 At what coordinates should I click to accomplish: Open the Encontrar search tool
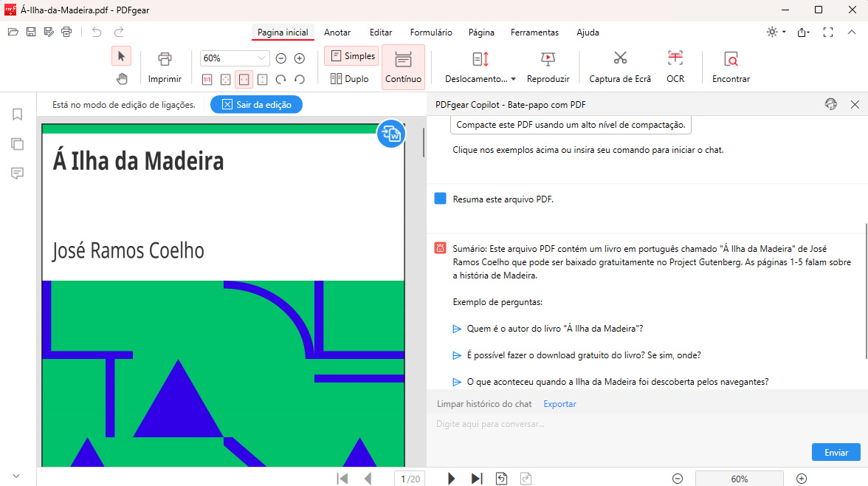click(731, 68)
